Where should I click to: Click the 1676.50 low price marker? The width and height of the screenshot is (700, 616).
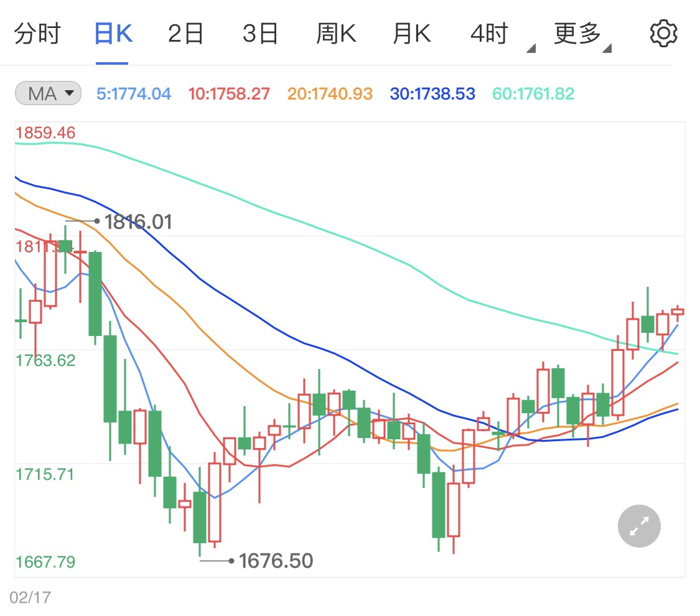(x=276, y=561)
